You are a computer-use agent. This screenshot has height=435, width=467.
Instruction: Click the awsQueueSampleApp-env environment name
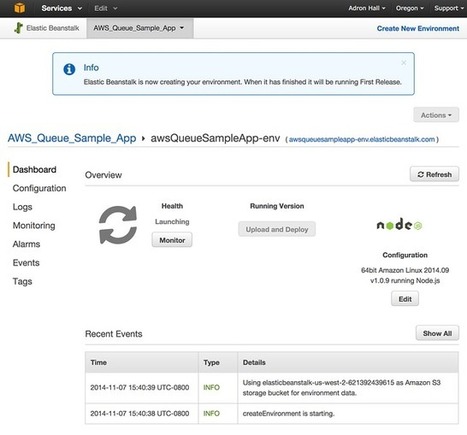(215, 138)
